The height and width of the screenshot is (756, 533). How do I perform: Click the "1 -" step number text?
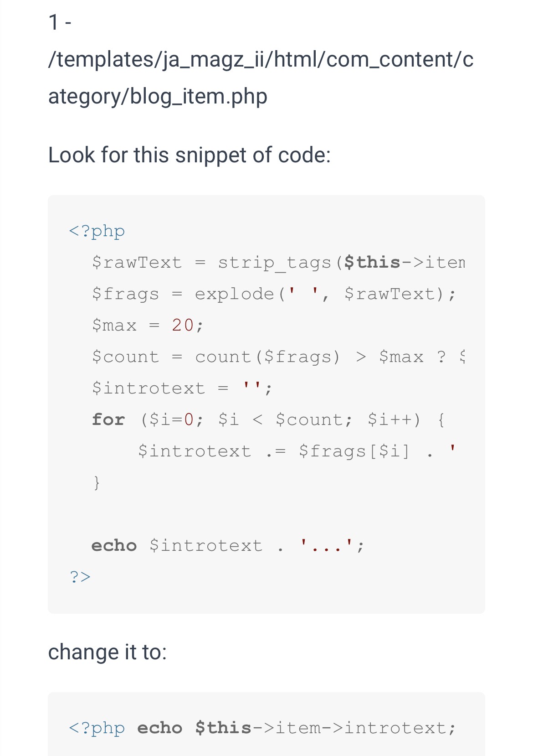(60, 22)
